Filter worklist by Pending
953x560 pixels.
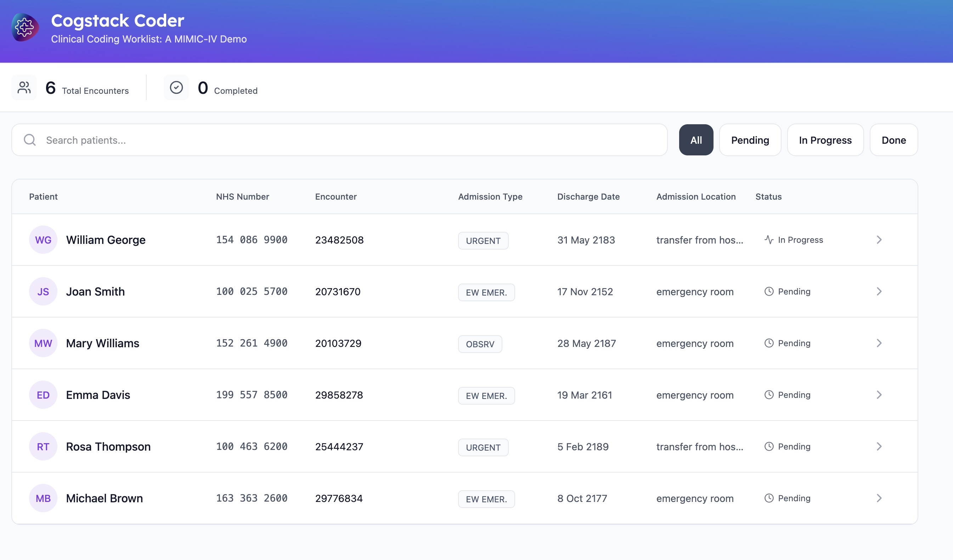point(750,140)
